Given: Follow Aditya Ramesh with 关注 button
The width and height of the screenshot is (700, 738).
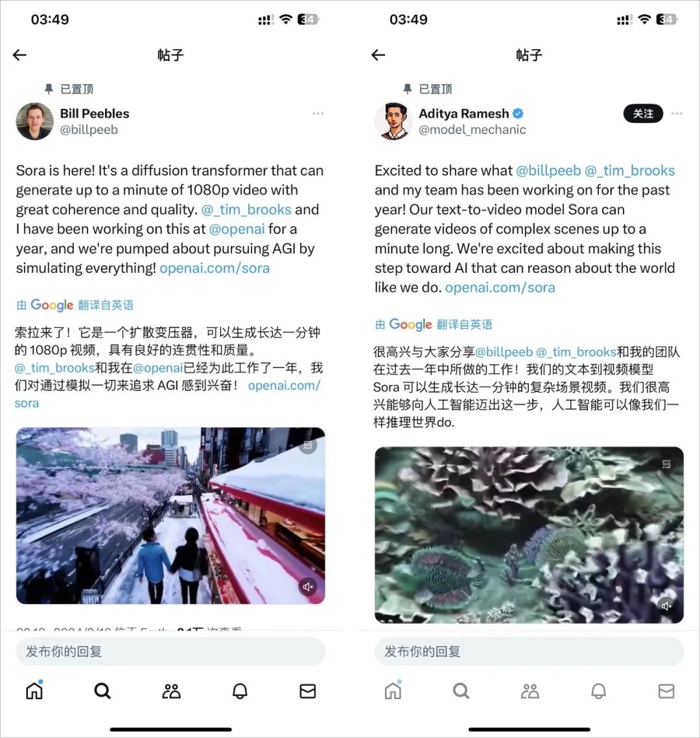Looking at the screenshot, I should pos(643,113).
